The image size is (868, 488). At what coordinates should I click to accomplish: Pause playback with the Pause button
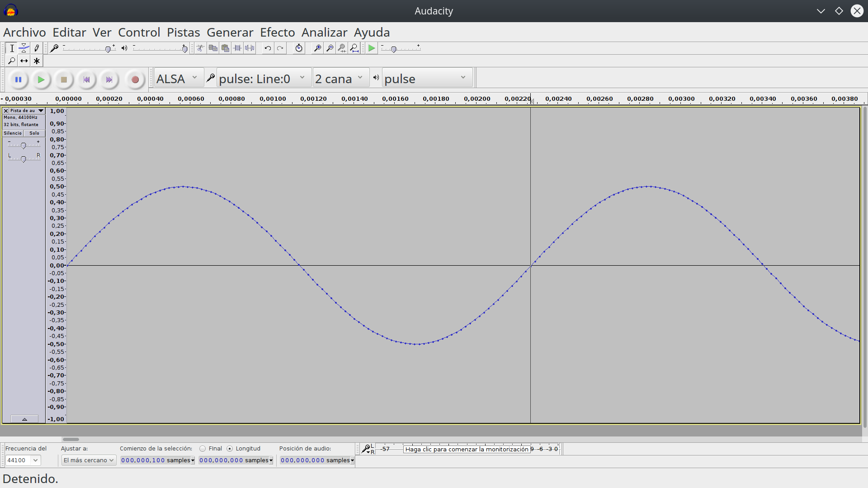(19, 80)
